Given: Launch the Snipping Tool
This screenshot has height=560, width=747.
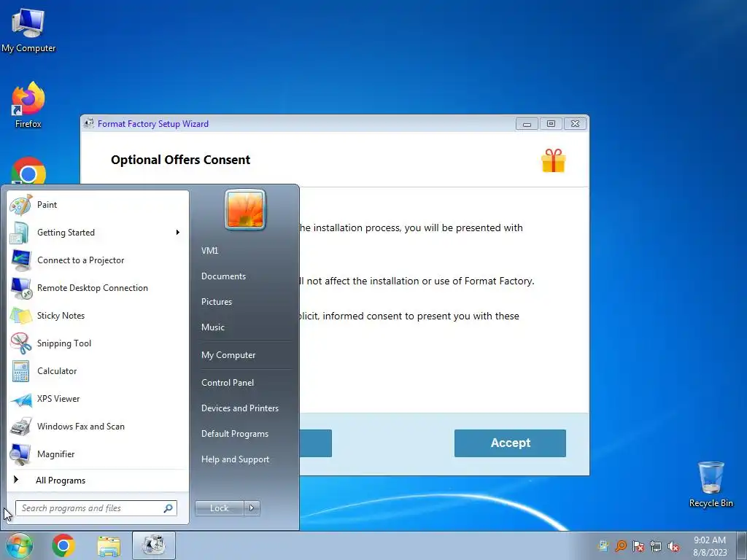Looking at the screenshot, I should [x=98, y=343].
